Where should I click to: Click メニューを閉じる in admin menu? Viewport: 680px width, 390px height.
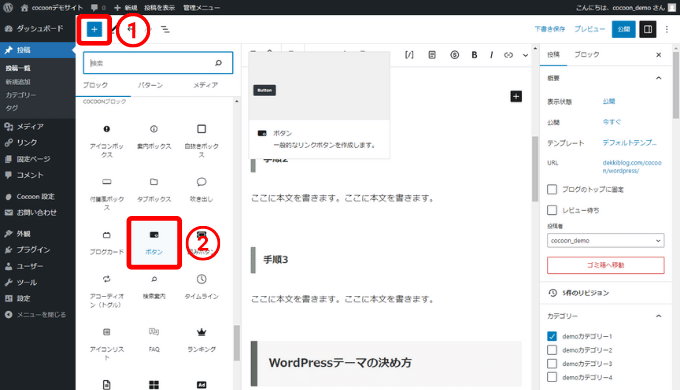(x=38, y=315)
